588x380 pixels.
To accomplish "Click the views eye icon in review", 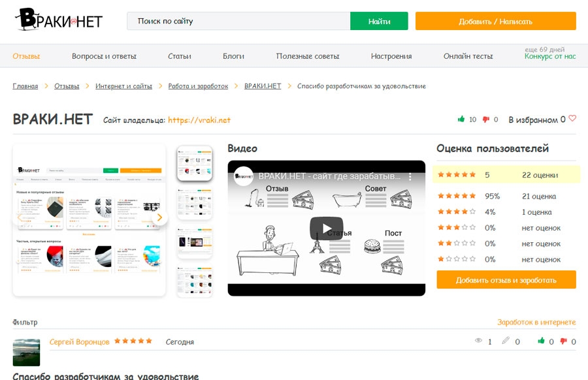I will point(478,341).
